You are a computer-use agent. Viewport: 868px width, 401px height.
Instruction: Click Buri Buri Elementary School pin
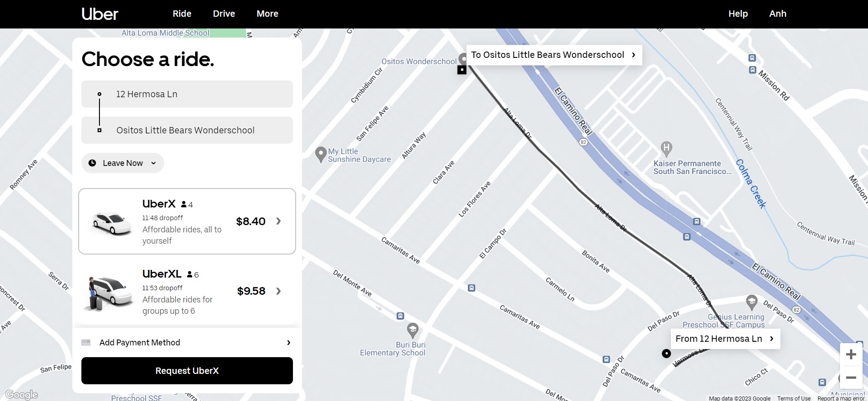(x=413, y=330)
